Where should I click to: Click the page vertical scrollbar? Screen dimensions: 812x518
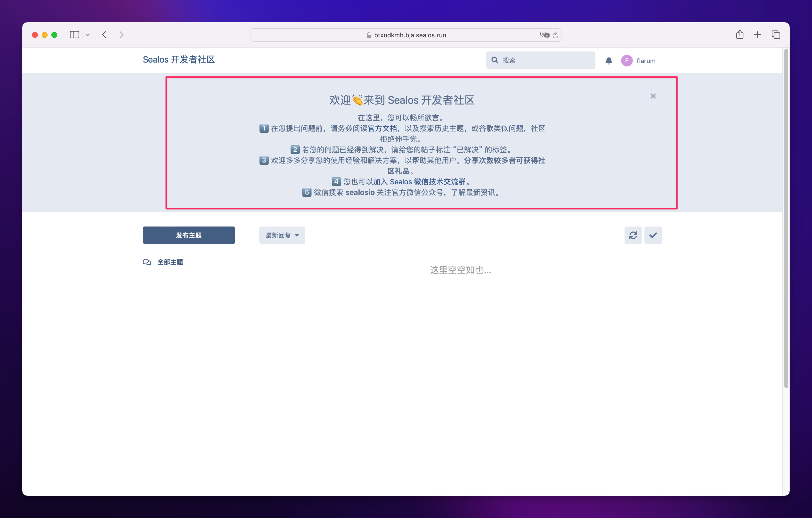coord(786,219)
